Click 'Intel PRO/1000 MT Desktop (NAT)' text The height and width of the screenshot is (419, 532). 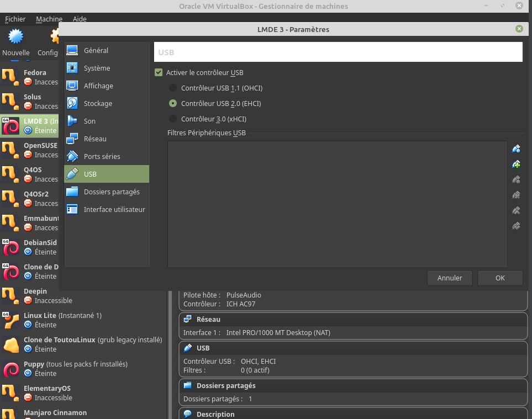pos(278,332)
